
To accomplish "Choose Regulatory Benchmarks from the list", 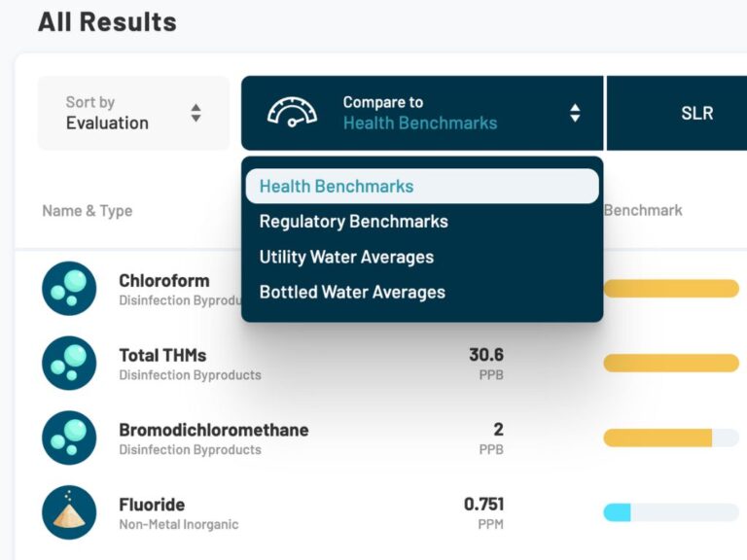I will point(354,222).
